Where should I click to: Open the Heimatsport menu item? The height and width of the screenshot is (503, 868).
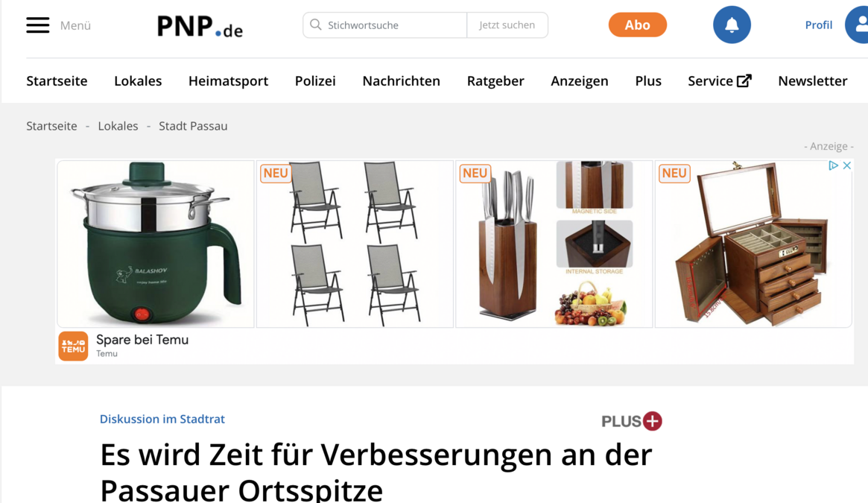[x=228, y=81]
